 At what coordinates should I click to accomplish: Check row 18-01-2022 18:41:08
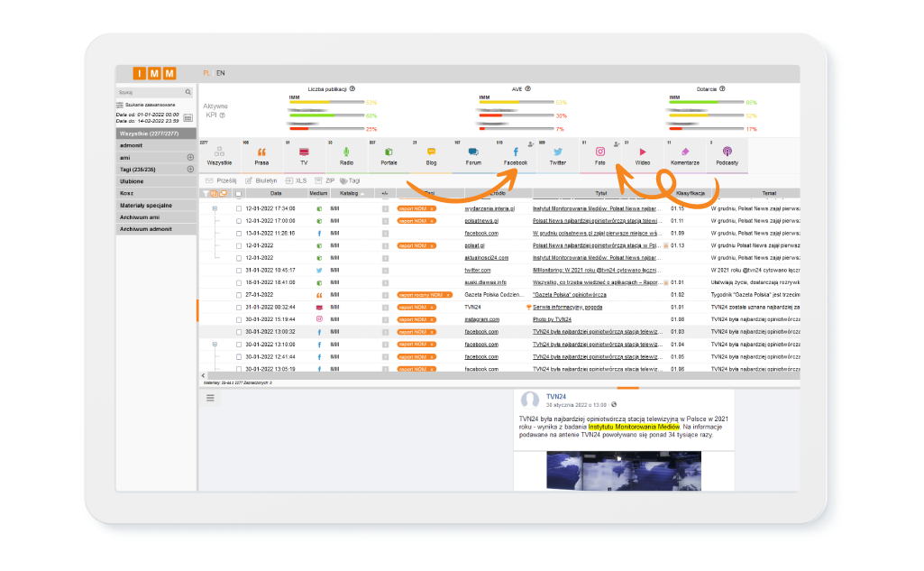tap(239, 283)
